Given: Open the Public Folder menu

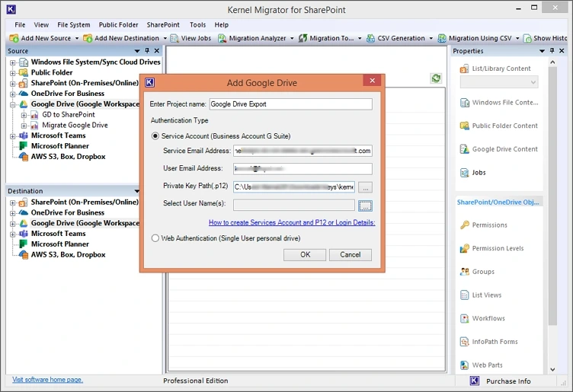Looking at the screenshot, I should pos(118,25).
